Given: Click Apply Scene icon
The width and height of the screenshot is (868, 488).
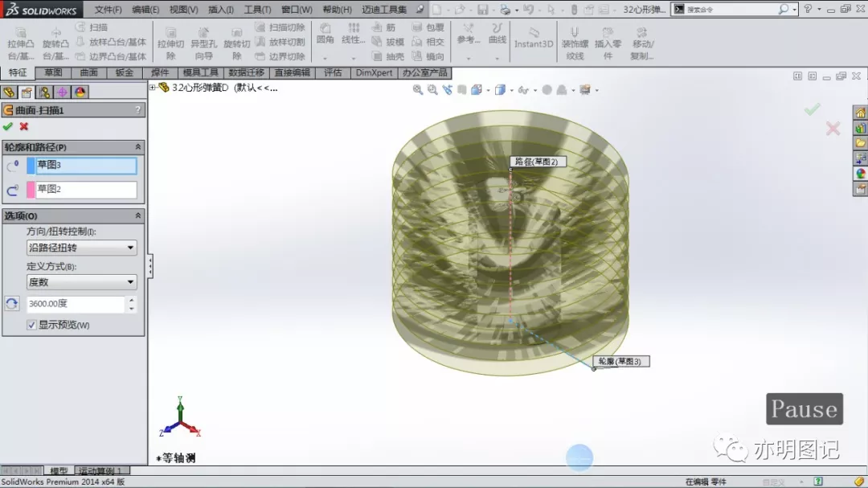Looking at the screenshot, I should click(x=562, y=90).
